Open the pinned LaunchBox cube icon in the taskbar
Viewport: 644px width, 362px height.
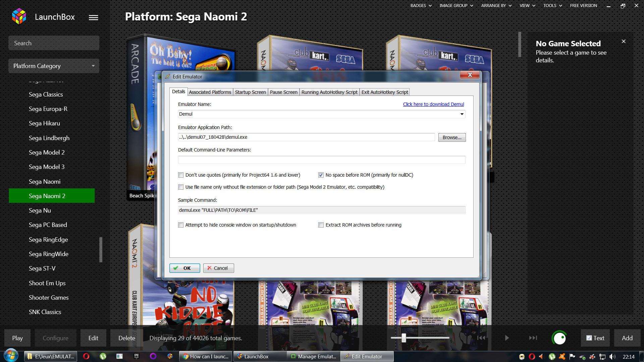(x=170, y=356)
